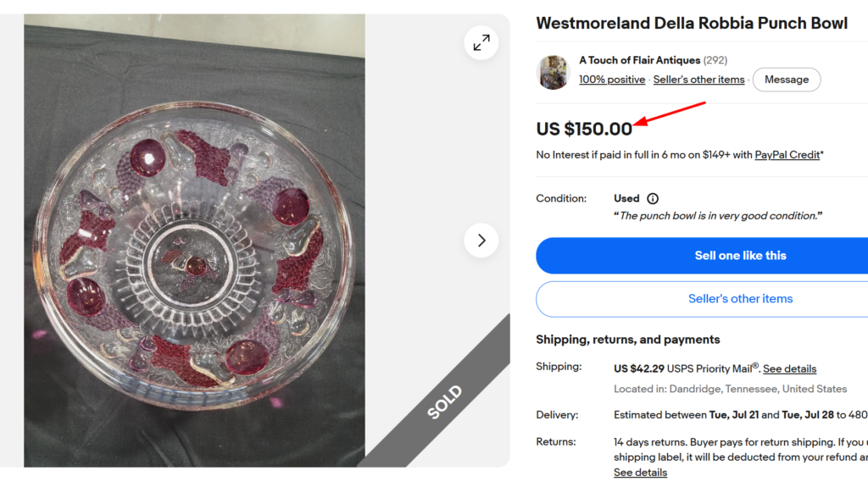
Task: View shipping See details link
Action: click(789, 368)
